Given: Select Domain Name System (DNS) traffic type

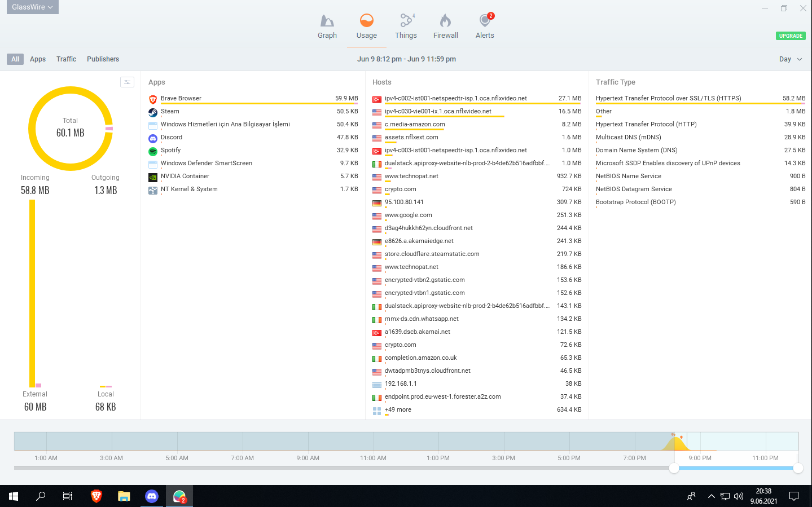Looking at the screenshot, I should coord(700,151).
